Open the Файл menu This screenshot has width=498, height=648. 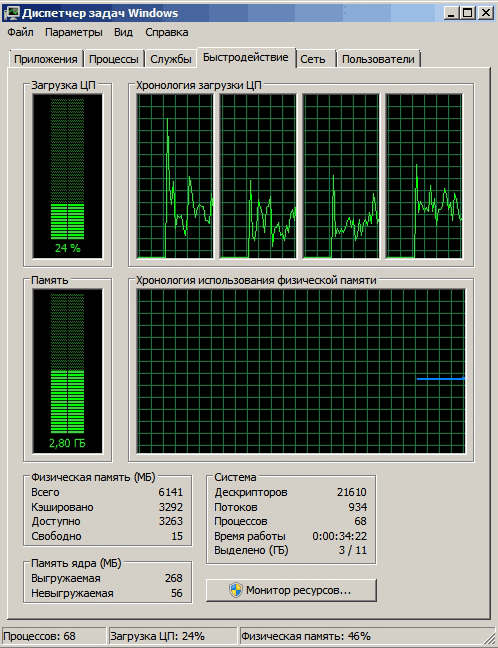point(20,32)
